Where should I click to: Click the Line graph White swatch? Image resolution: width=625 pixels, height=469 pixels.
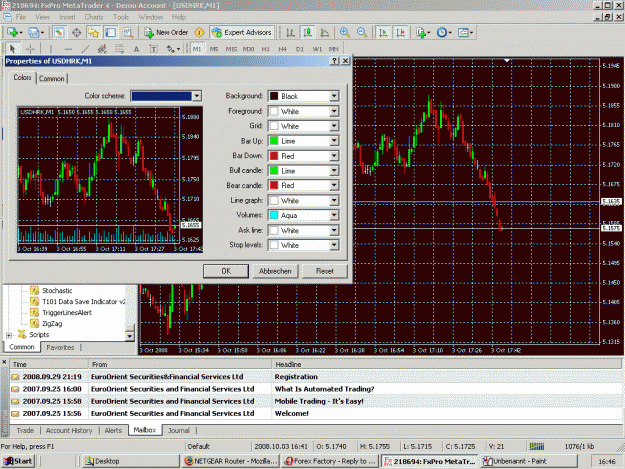point(274,200)
